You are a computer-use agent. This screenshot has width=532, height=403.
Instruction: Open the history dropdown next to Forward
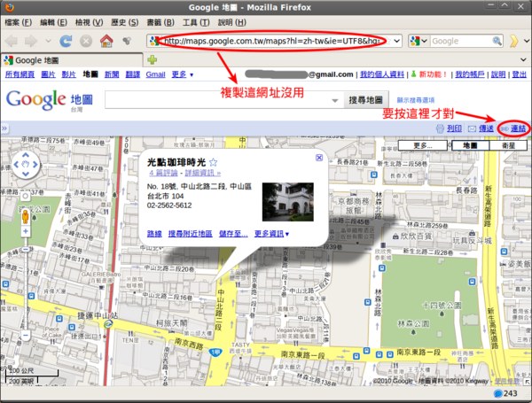tap(48, 41)
